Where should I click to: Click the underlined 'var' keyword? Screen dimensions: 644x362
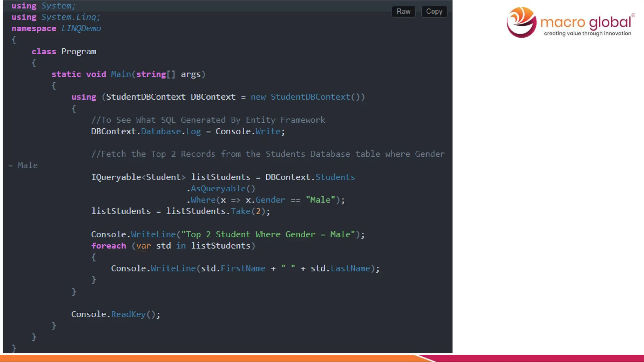143,246
